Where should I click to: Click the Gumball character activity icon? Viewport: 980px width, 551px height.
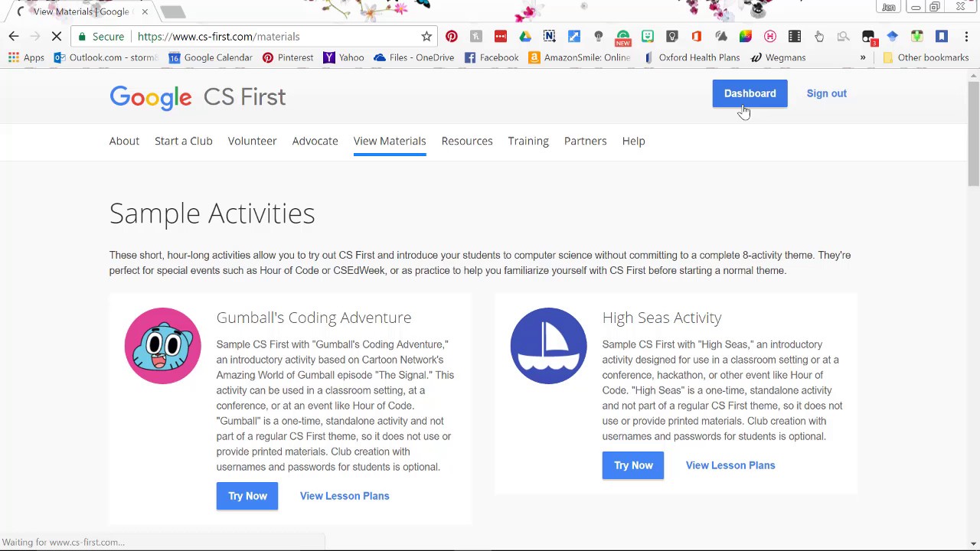(x=163, y=346)
